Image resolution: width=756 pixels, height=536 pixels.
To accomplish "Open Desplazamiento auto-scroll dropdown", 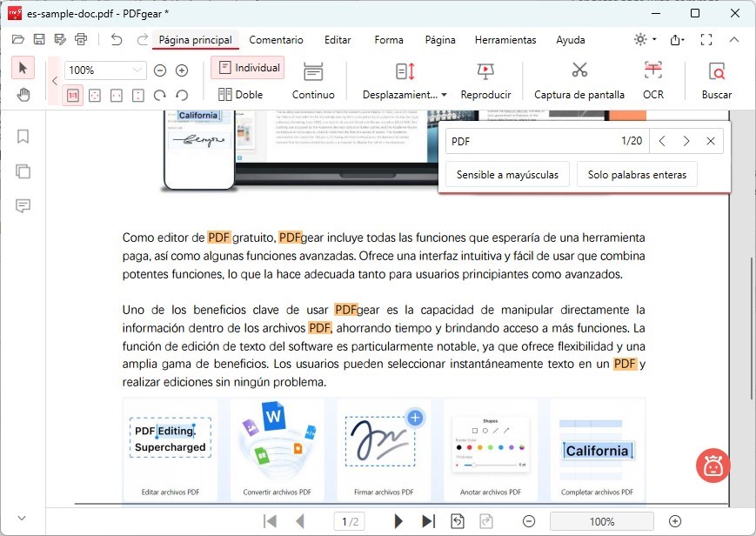I will tap(405, 81).
